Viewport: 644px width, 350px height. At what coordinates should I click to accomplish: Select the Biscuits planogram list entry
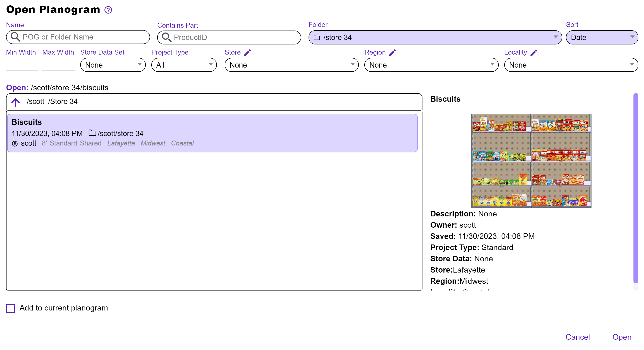click(212, 133)
